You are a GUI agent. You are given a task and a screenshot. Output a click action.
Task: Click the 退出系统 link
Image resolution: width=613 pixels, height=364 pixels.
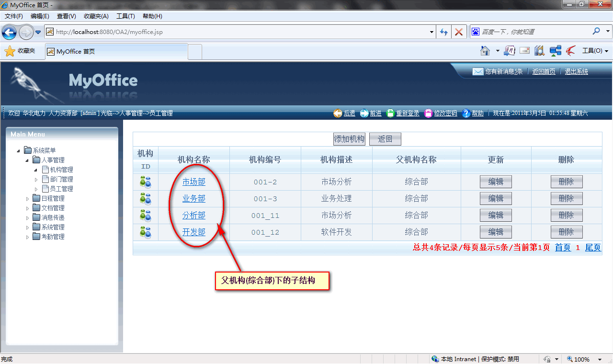coord(577,72)
